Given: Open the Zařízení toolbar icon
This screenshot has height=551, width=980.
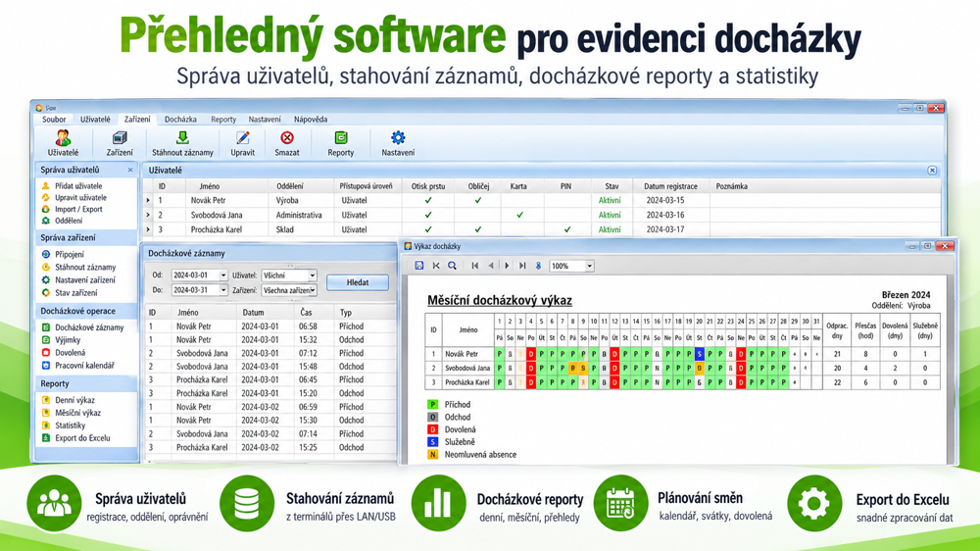Looking at the screenshot, I should click(120, 137).
